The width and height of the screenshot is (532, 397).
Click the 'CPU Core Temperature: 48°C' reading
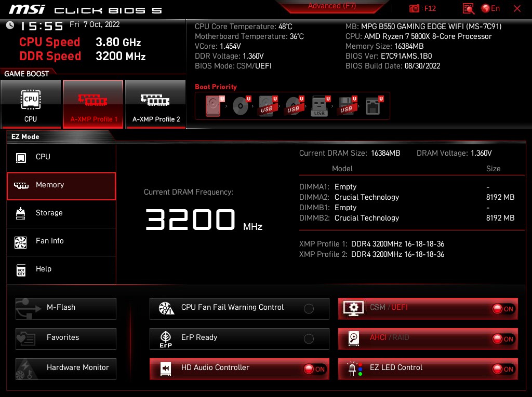click(x=244, y=26)
